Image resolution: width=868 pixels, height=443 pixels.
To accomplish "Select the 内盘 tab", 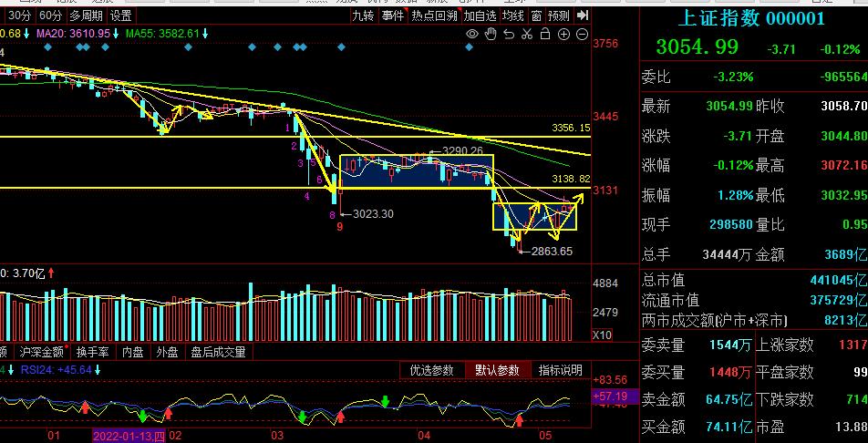I will point(133,352).
